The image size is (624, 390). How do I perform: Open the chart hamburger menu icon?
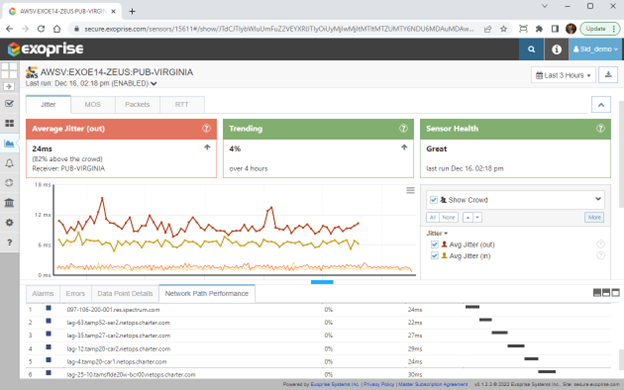(x=410, y=190)
